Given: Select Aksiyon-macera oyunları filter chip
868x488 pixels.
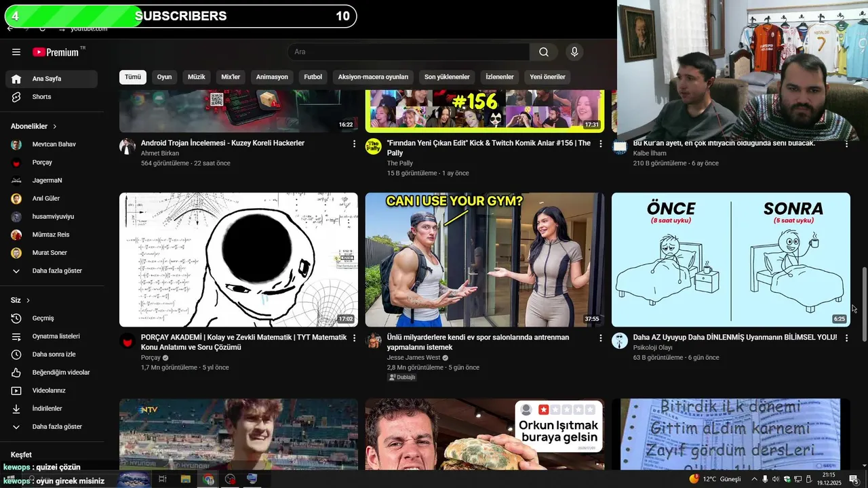Looking at the screenshot, I should click(373, 77).
